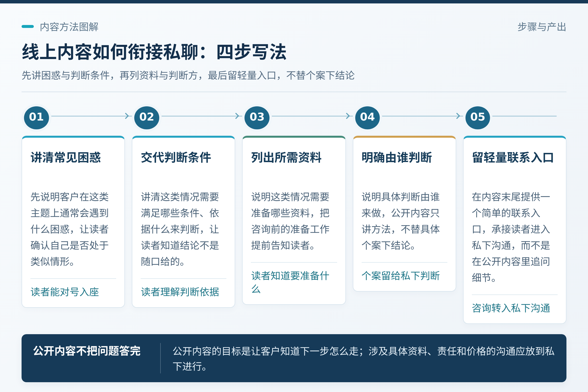This screenshot has height=392, width=588.
Task: Click the outcome text 读者理解判断依据
Action: tap(180, 292)
